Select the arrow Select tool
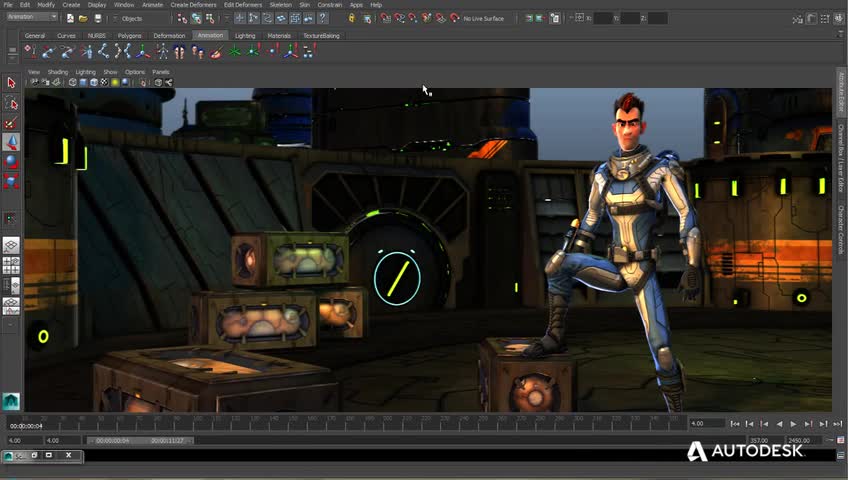848x480 pixels. point(11,83)
